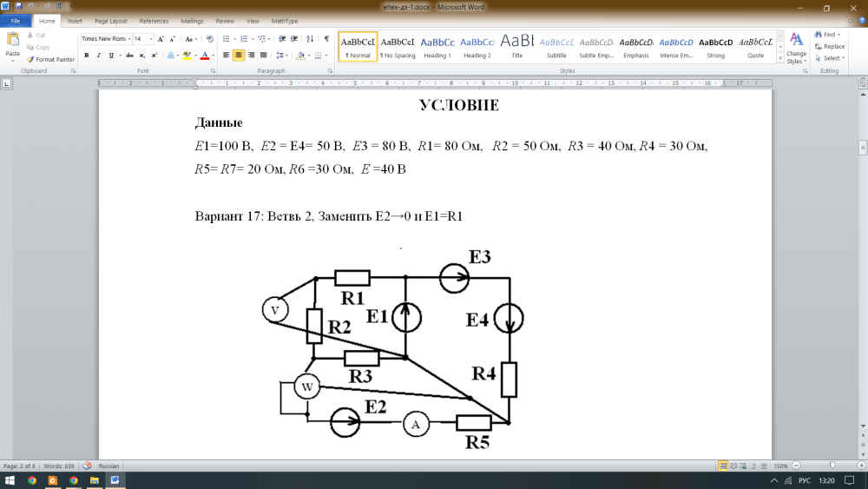The height and width of the screenshot is (489, 868).
Task: Toggle bold formatting
Action: point(86,55)
